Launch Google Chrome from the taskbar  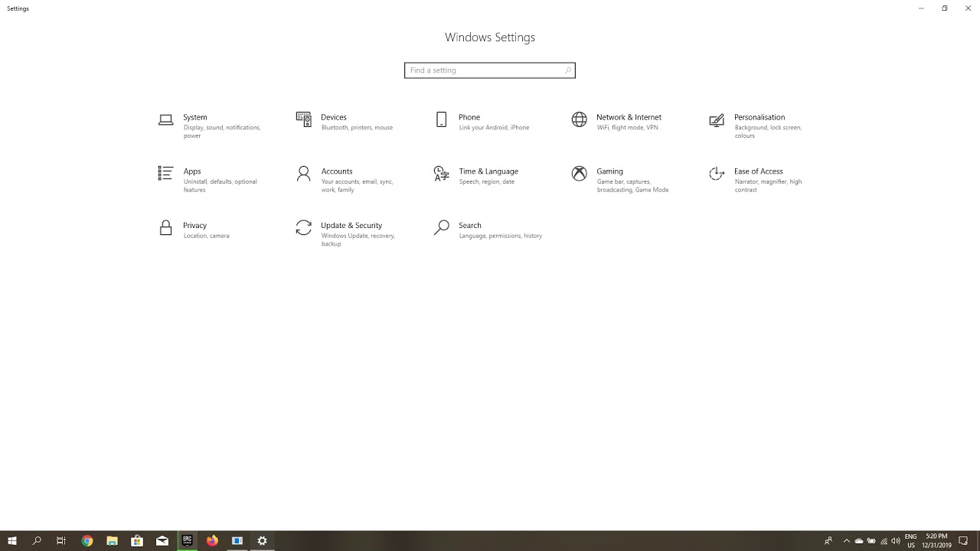[x=87, y=541]
